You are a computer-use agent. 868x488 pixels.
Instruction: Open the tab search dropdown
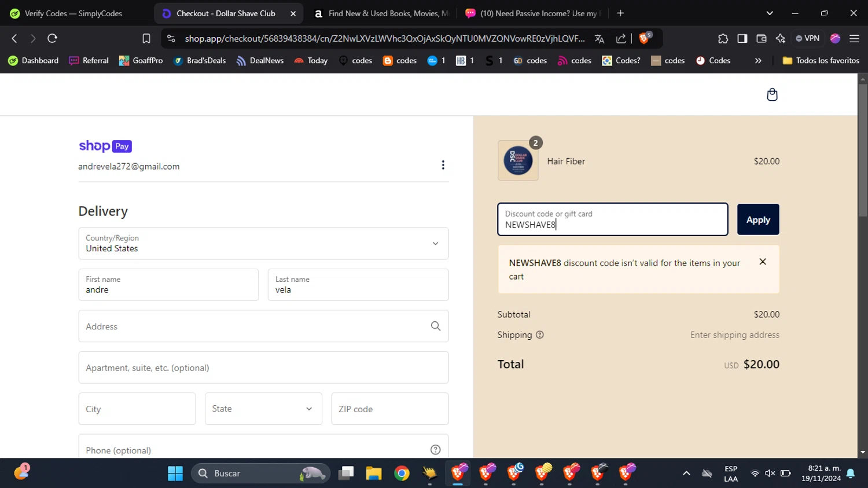(770, 13)
